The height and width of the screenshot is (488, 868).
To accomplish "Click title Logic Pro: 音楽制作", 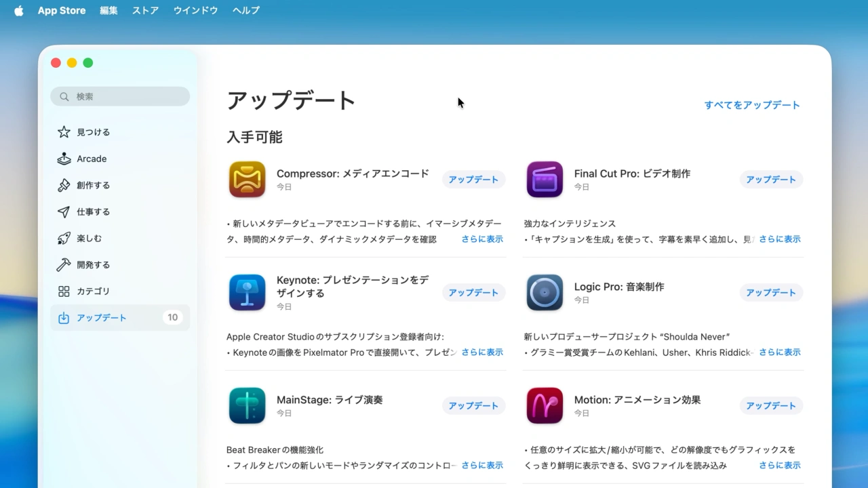I will 619,287.
